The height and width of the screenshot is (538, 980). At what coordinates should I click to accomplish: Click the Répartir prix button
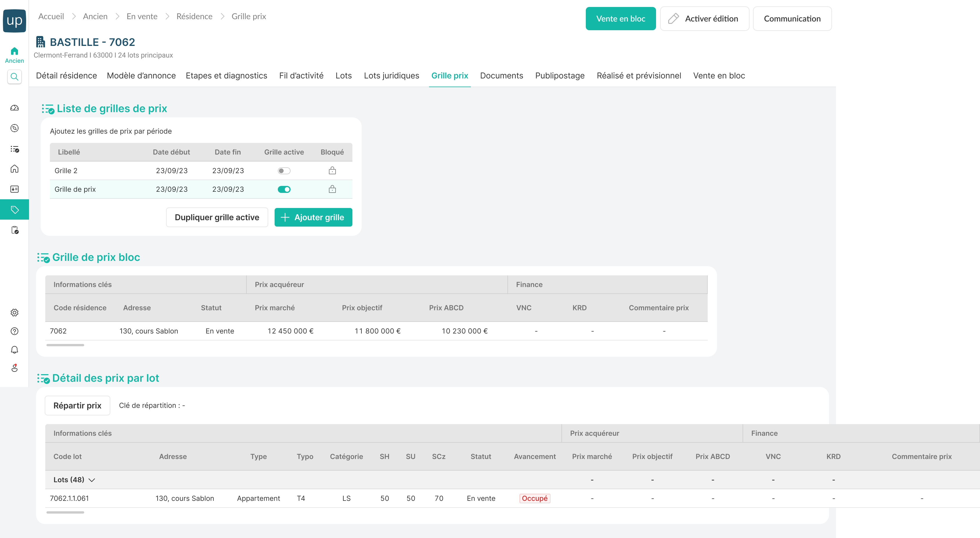(x=77, y=406)
